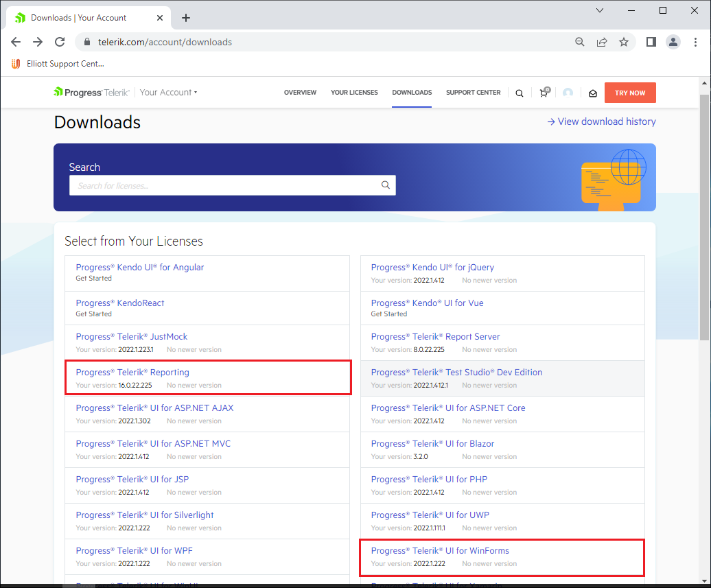Click version 3.2.0 under Blazor
Viewport: 711px width, 588px height.
tap(421, 456)
